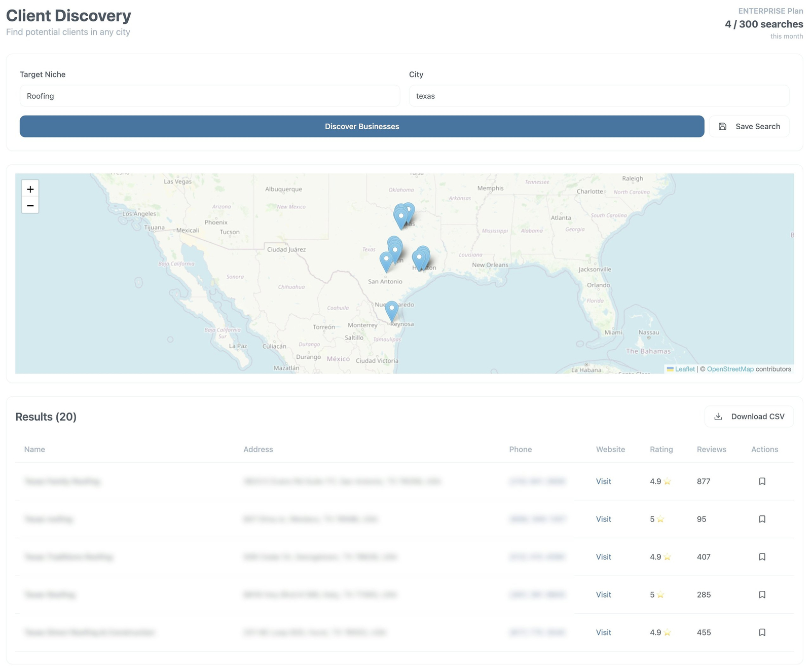The image size is (811, 672).
Task: Open the OpenStreetMap contributors link
Action: point(730,369)
